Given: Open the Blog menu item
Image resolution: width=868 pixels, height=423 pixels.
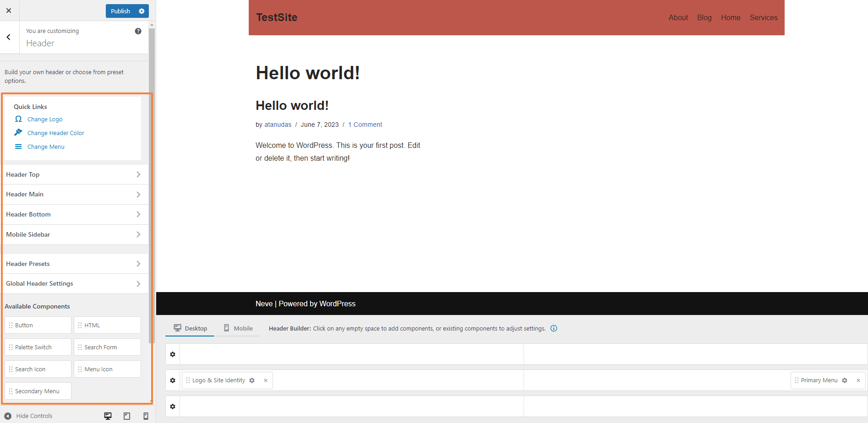Looking at the screenshot, I should (704, 17).
